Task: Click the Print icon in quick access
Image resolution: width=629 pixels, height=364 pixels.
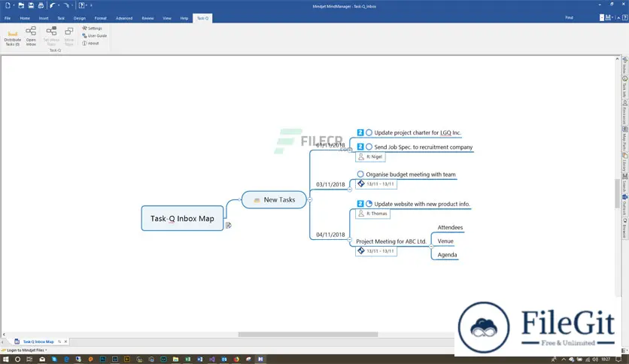Action: (41, 5)
